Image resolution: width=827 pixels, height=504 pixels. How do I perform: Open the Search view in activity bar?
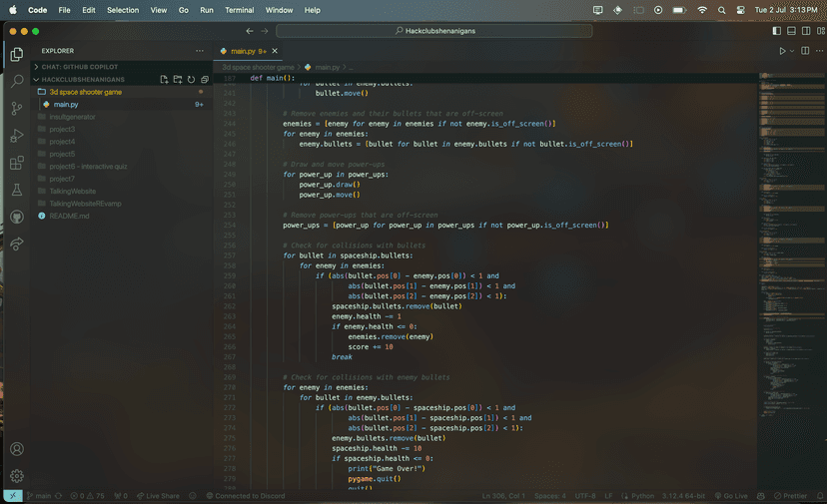coord(17,81)
